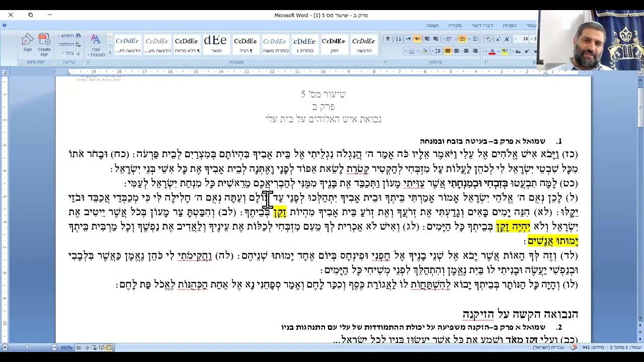Click the yellow text highlight color button

[x=505, y=51]
